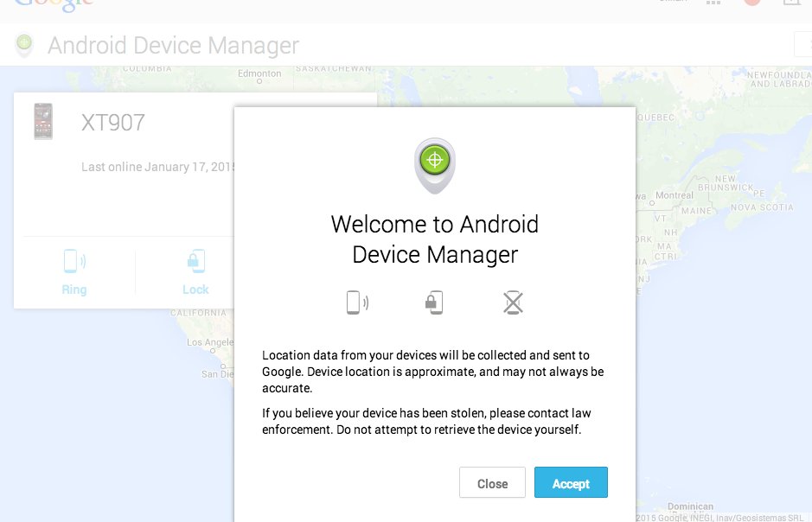Click the red notifications circle icon

(751, 3)
